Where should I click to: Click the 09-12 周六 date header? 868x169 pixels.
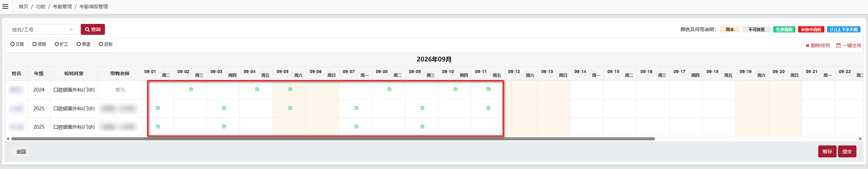tap(521, 73)
